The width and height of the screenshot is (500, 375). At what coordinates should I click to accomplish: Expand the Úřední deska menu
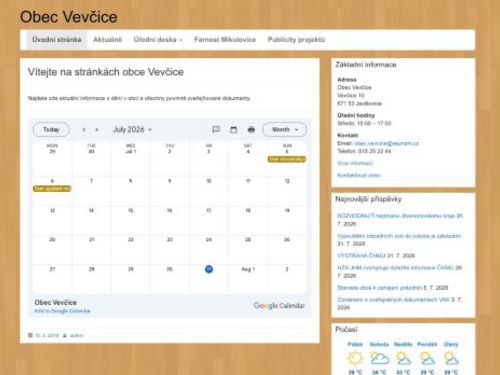coord(158,40)
